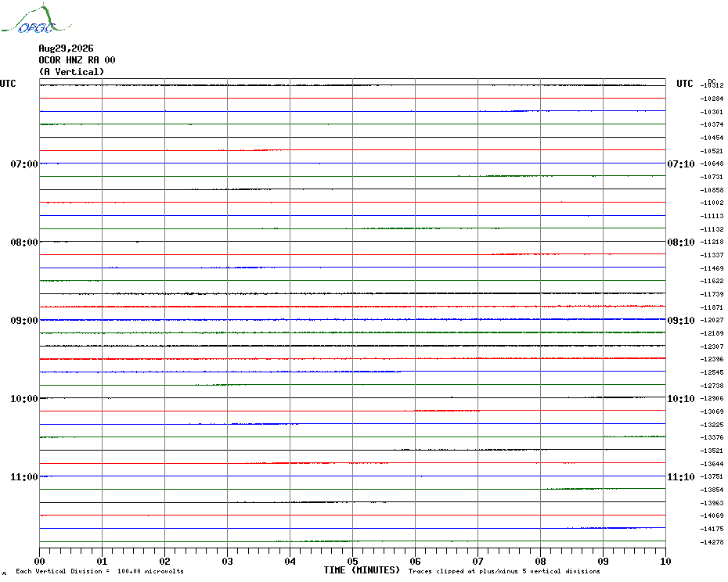Click the 05 minute axis label
Screen dimensions: 728x582
point(353,561)
